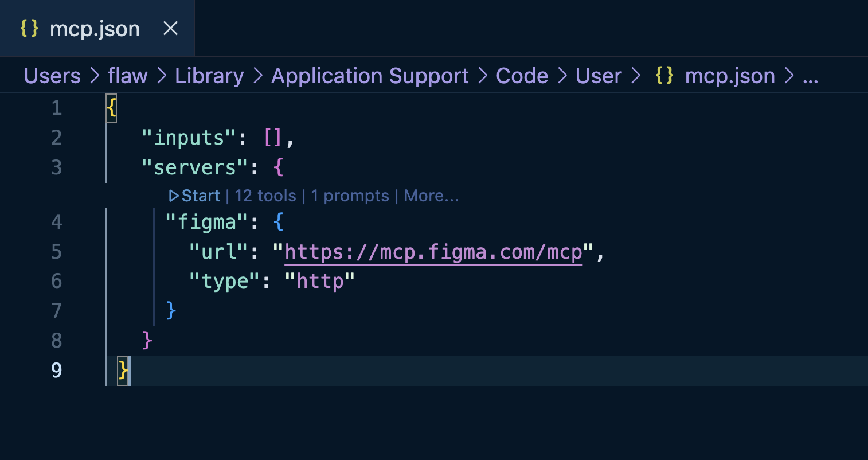Image resolution: width=868 pixels, height=460 pixels.
Task: Click line number 5 in the gutter
Action: pyautogui.click(x=56, y=251)
